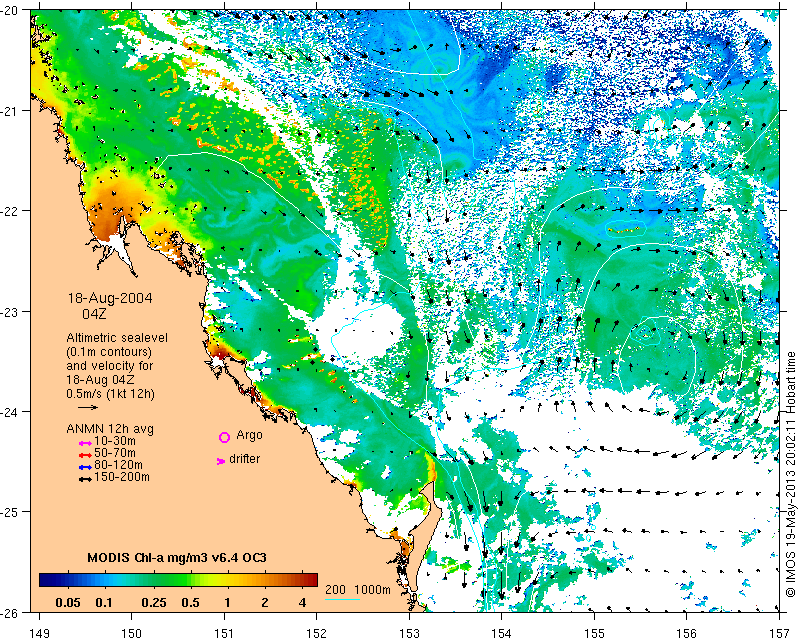Click the 154 longitude axis label
This screenshot has width=800, height=640.
502,633
